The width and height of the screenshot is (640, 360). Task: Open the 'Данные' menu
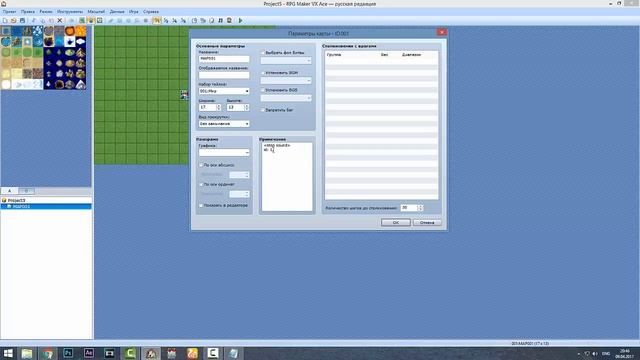[117, 12]
